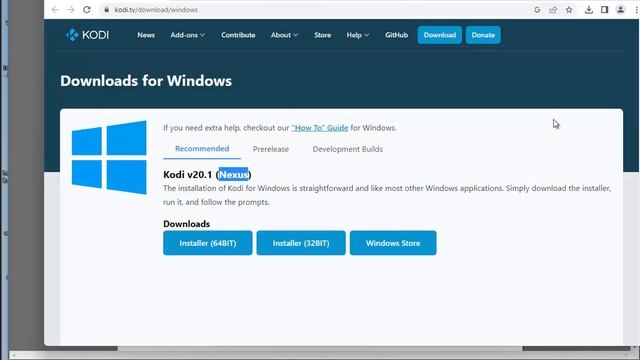This screenshot has height=360, width=640.
Task: Open the "How To" Guide link
Action: 320,128
